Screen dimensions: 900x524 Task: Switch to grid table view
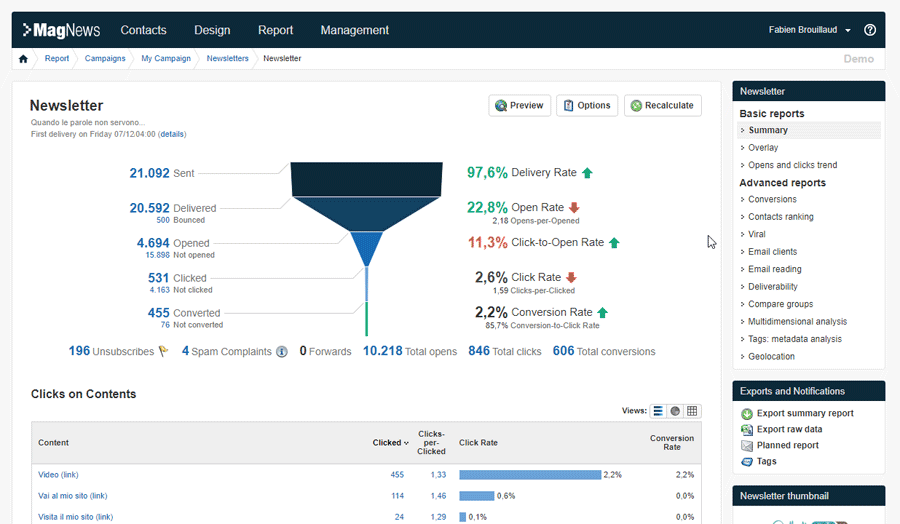coord(692,411)
